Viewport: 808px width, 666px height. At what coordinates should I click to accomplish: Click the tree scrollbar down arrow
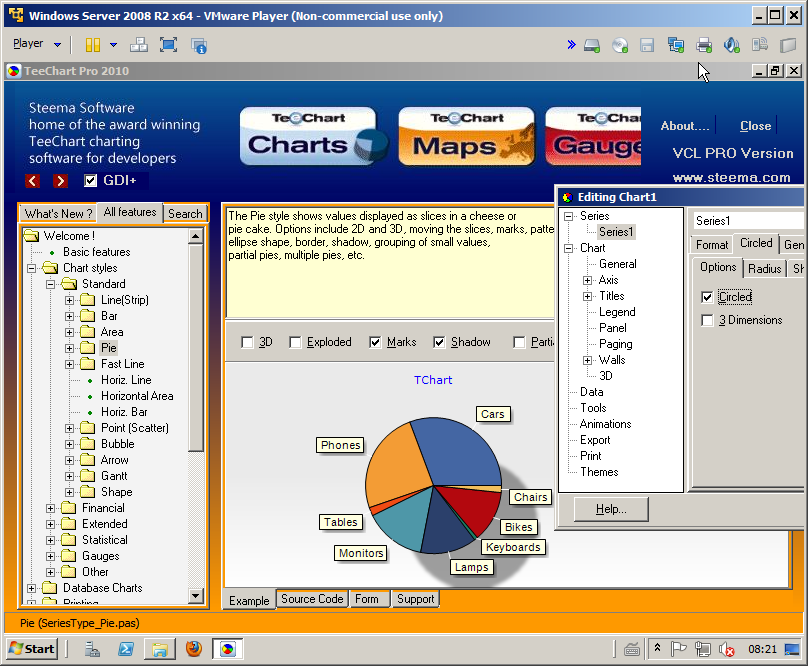click(x=195, y=596)
